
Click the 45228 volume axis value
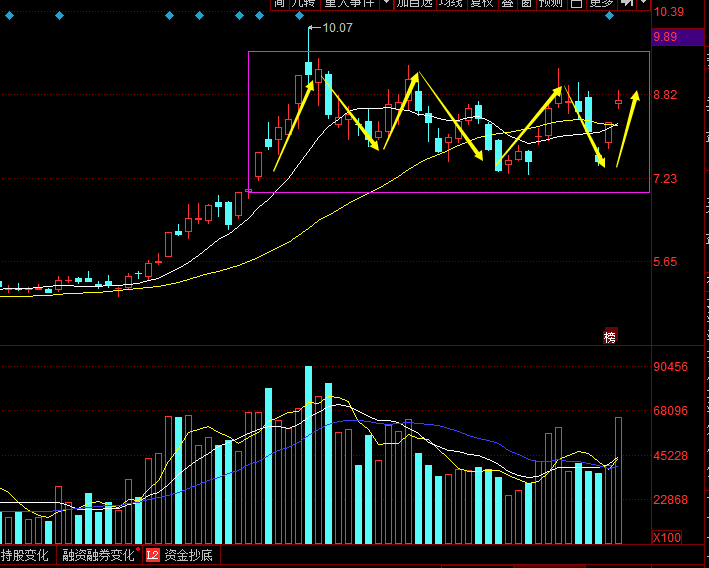point(670,456)
